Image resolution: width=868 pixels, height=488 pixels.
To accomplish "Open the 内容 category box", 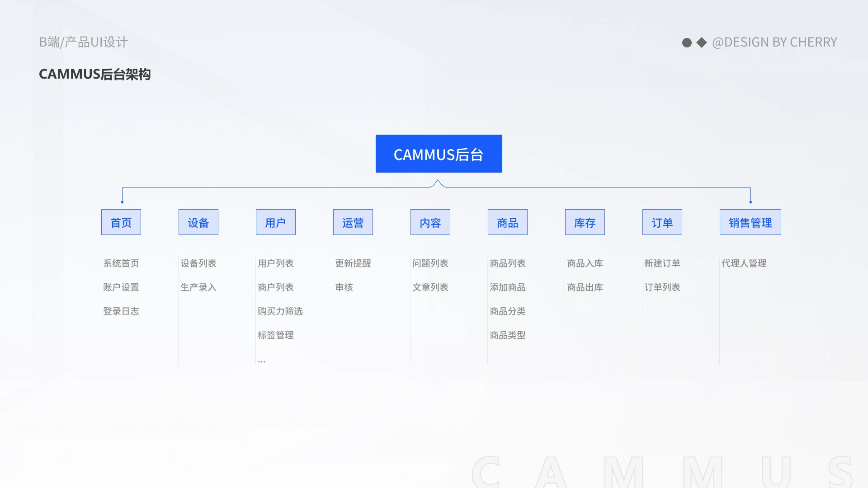I will click(x=430, y=222).
